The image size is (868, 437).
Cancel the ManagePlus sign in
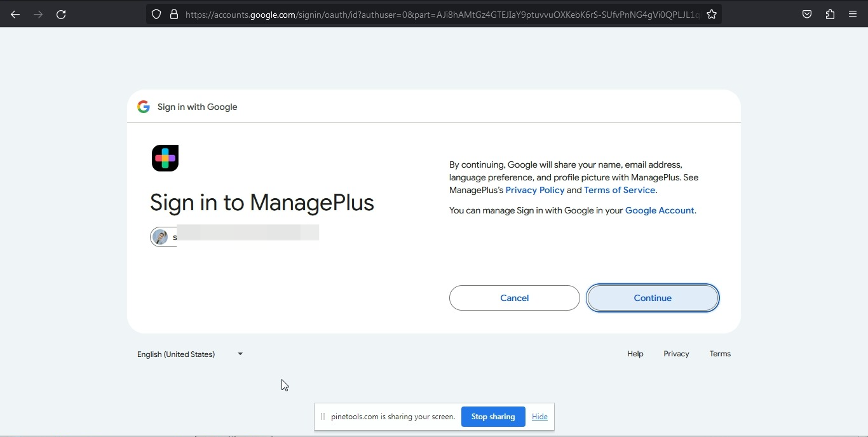(515, 298)
